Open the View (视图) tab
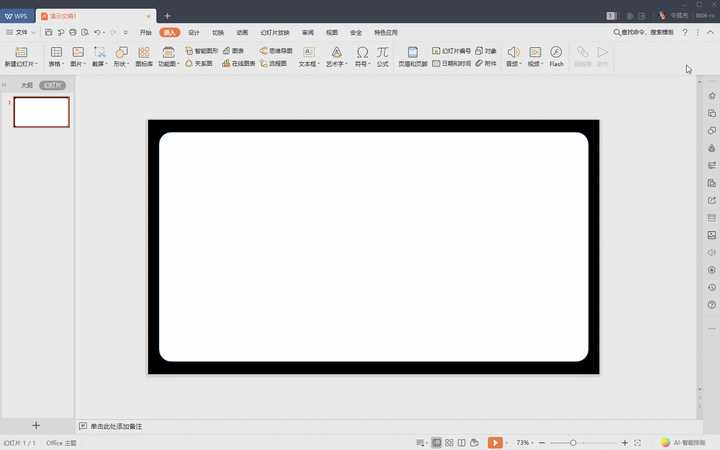This screenshot has height=450, width=720. click(x=332, y=32)
